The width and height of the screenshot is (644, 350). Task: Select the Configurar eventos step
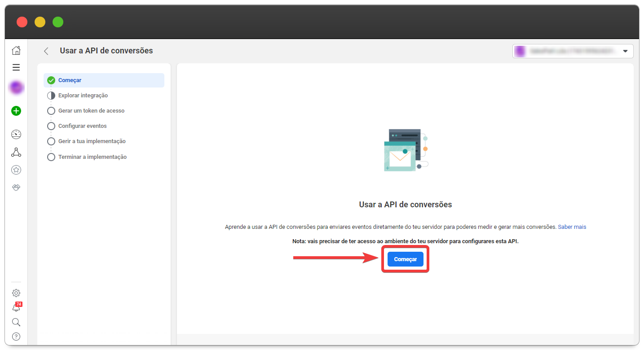coord(82,126)
